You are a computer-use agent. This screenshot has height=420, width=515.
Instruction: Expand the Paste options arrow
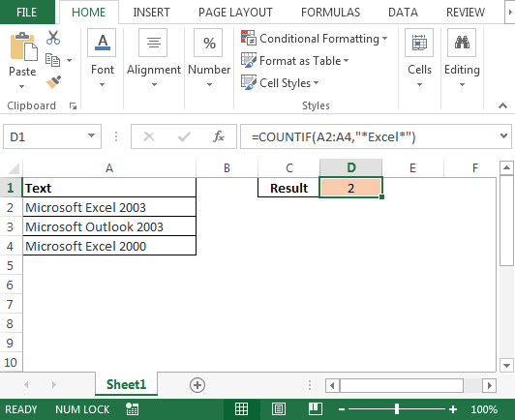pos(21,86)
